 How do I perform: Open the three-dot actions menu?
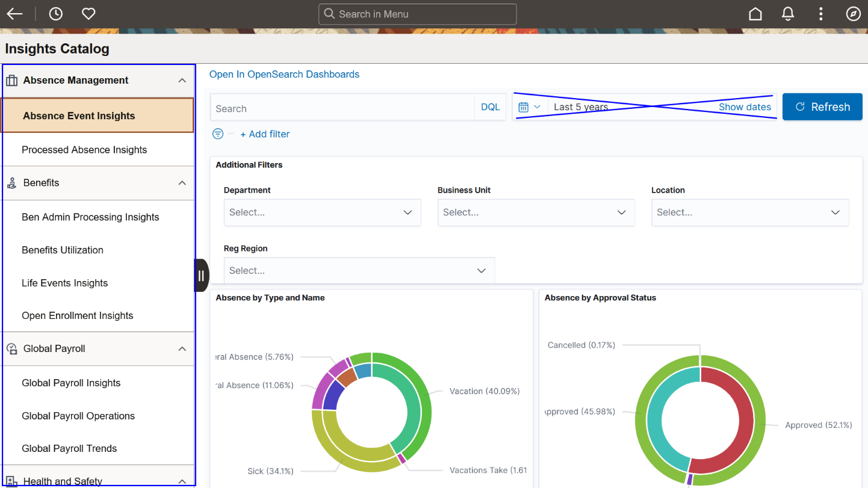click(821, 14)
